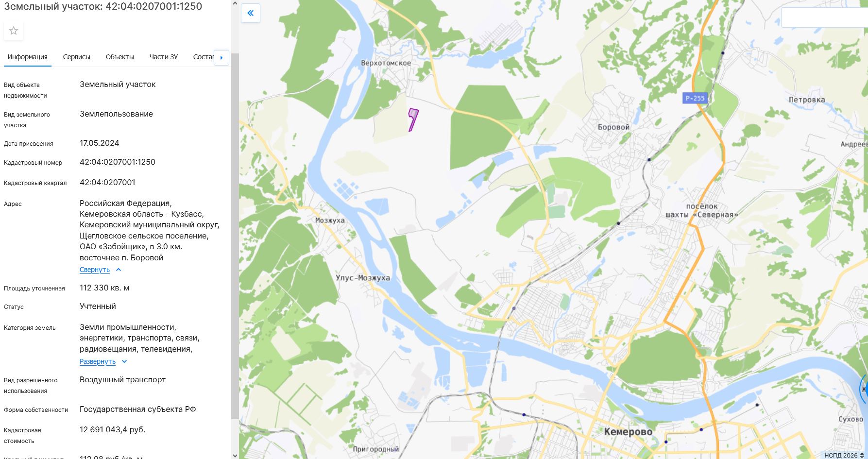This screenshot has height=459, width=868.
Task: Select the partially hidden Состав tab
Action: point(203,57)
